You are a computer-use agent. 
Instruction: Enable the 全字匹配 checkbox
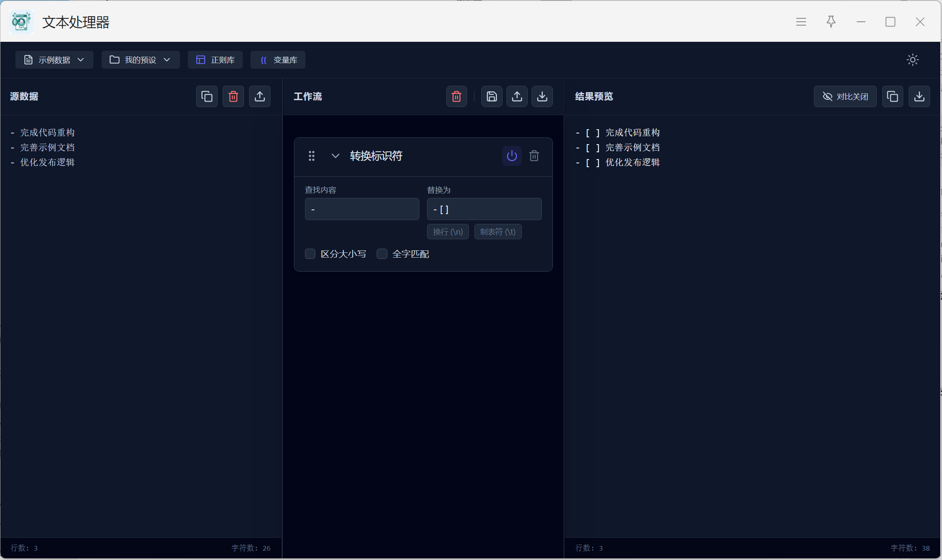click(382, 254)
